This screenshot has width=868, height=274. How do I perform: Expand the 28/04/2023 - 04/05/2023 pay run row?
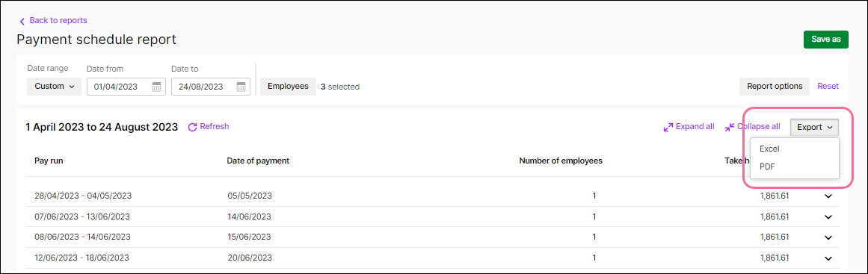828,196
